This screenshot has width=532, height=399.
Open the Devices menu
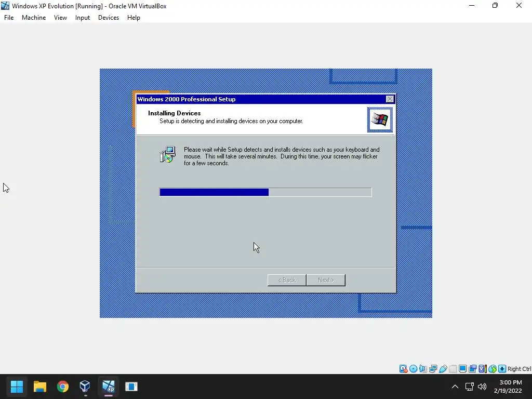[109, 18]
